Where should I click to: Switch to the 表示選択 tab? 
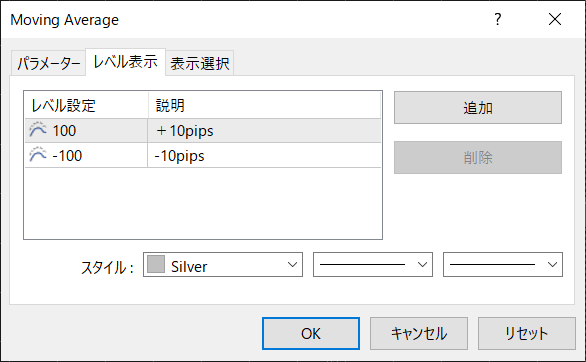tap(200, 63)
